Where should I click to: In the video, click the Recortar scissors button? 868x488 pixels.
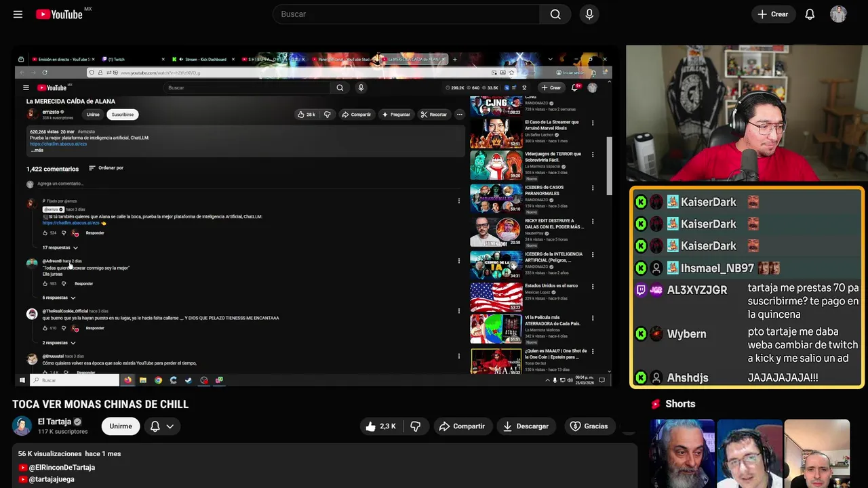(434, 115)
